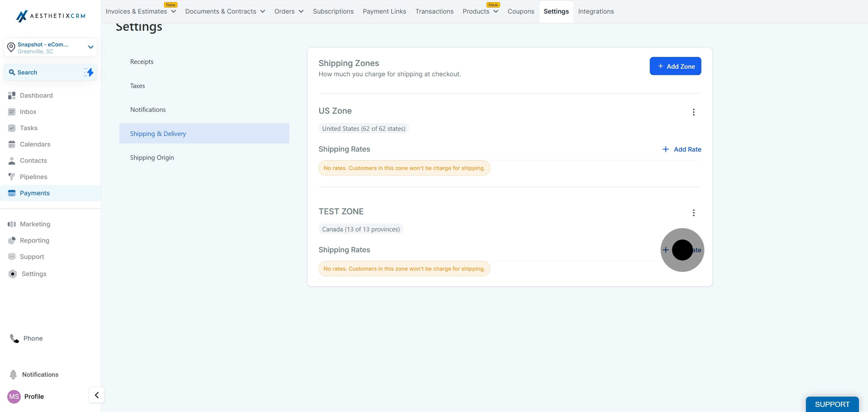Viewport: 868px width, 412px height.
Task: Expand the Snapshot location switcher dropdown
Action: click(90, 47)
